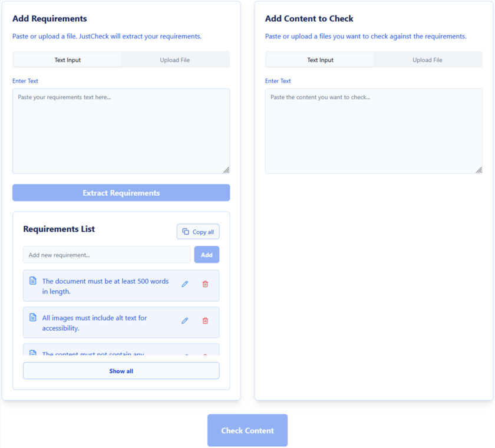Viewport: 495px width, 448px height.
Task: Switch to requirements Upload File tab
Action: coord(174,60)
